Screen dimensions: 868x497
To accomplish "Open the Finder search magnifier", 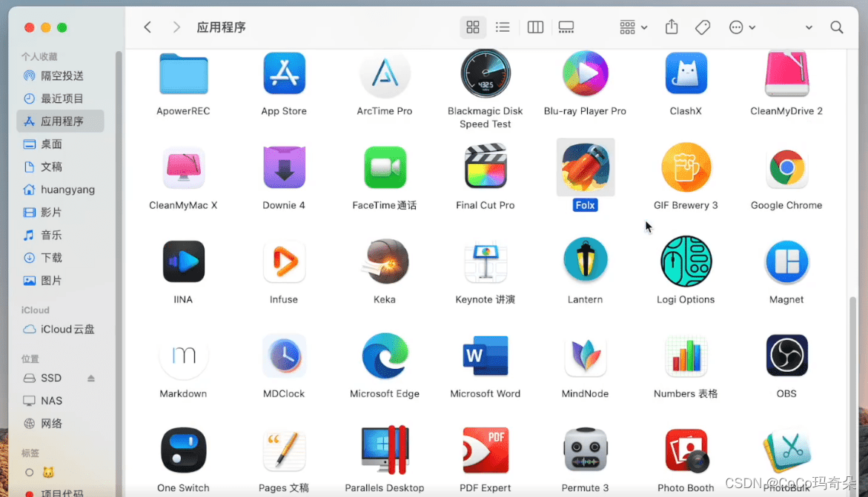I will point(836,27).
